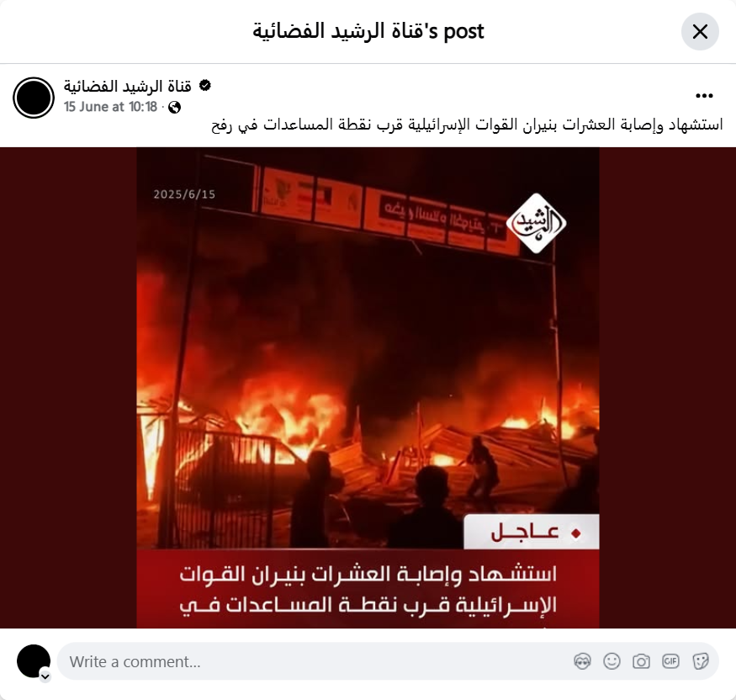Attach a photo using the camera icon
Viewport: 736px width, 700px height.
tap(641, 661)
